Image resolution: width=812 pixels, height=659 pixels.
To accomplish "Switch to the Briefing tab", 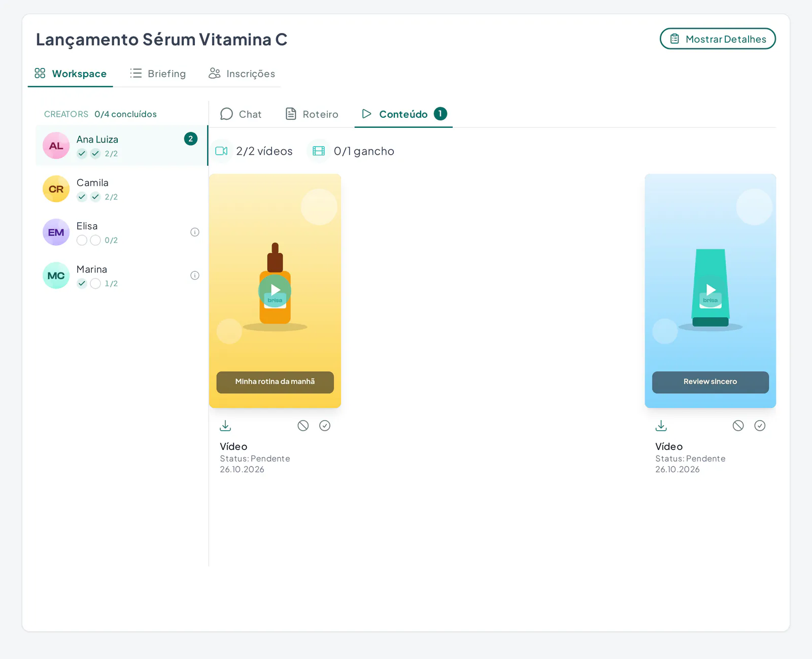I will pyautogui.click(x=158, y=74).
